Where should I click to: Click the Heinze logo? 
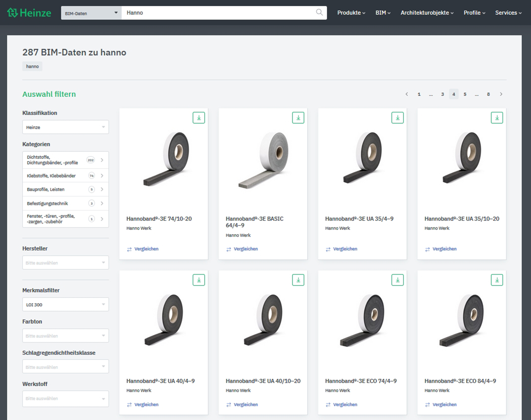point(29,13)
